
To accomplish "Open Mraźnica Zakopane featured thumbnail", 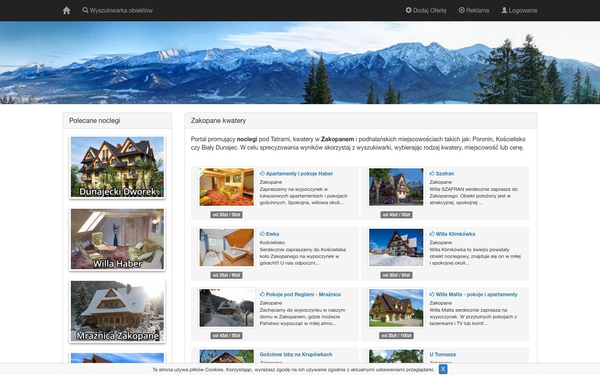I will click(x=117, y=311).
